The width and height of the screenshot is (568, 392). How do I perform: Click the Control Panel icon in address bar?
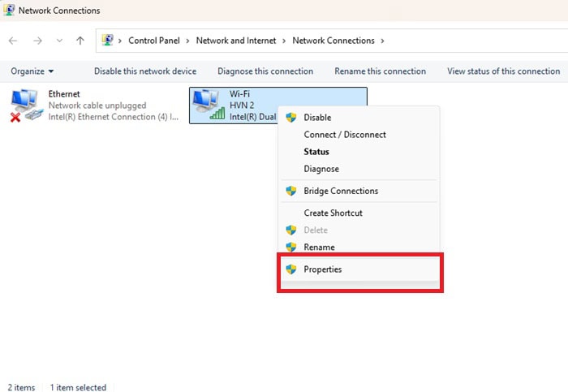108,41
